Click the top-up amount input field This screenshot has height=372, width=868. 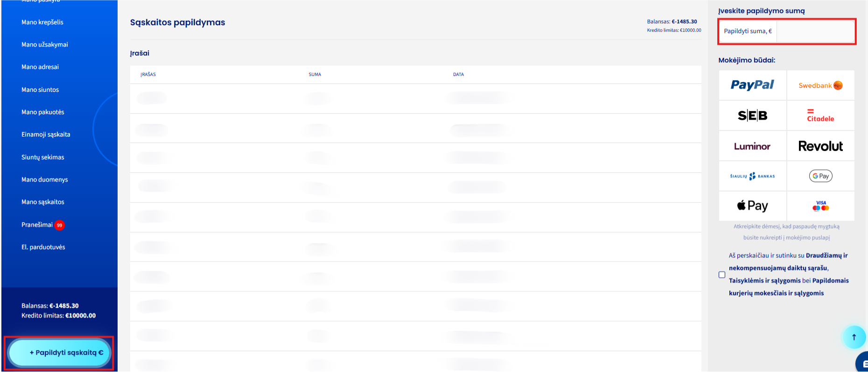click(815, 31)
